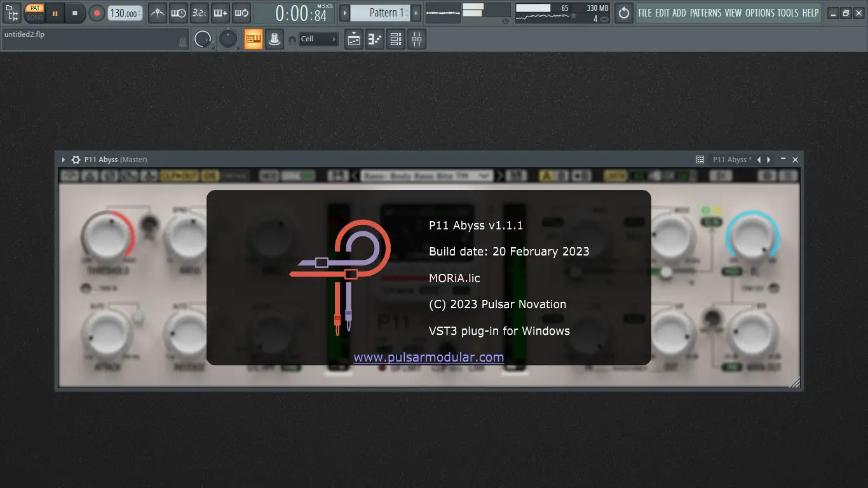Image resolution: width=868 pixels, height=488 pixels.
Task: Add a new pattern with the plus button
Action: click(x=416, y=13)
